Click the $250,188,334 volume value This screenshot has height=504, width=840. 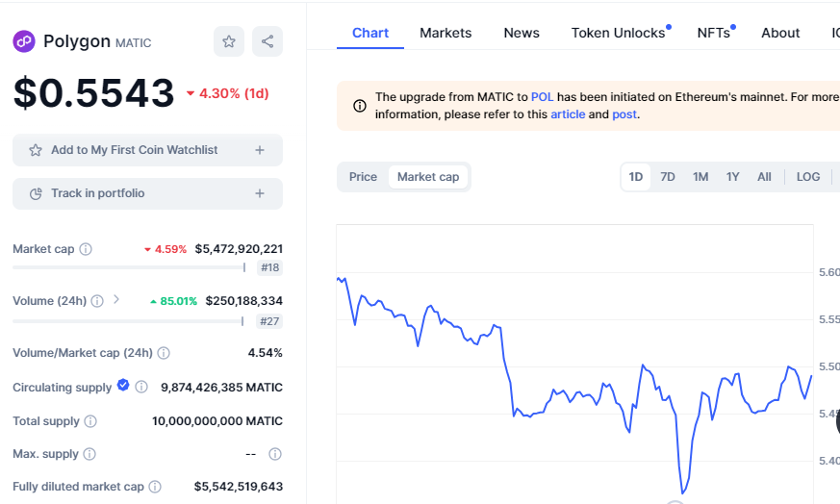pos(244,301)
